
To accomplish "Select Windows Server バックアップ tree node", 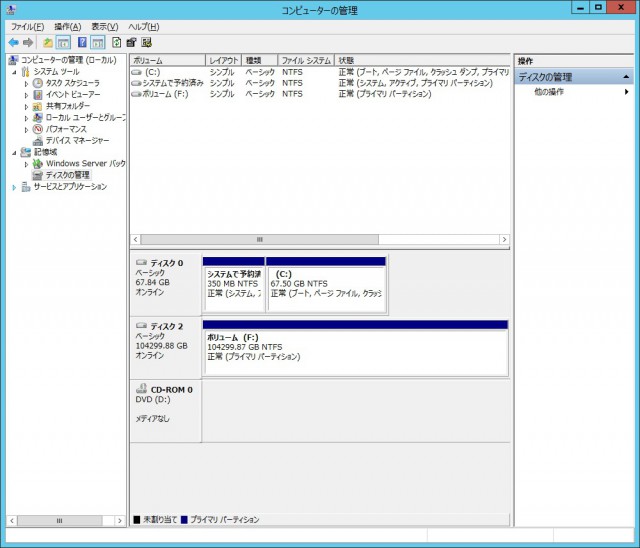I will [x=84, y=163].
